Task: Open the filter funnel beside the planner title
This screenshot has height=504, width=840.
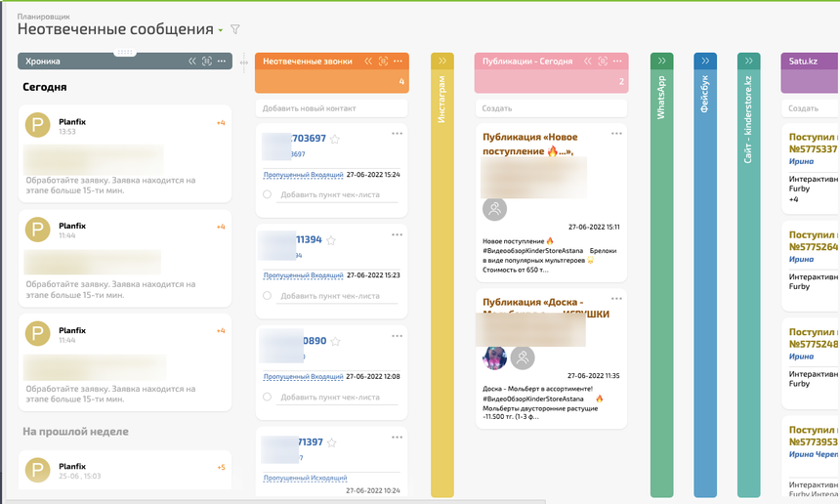Action: (x=234, y=30)
